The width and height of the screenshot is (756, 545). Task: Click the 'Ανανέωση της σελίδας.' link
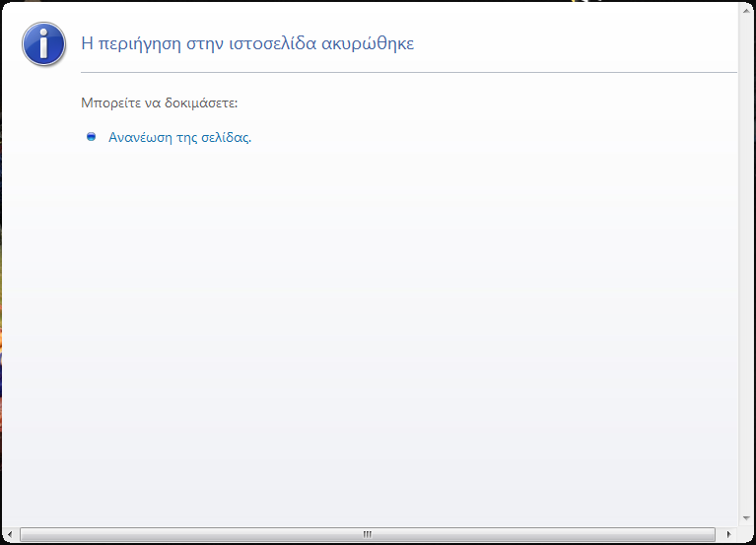pos(179,138)
